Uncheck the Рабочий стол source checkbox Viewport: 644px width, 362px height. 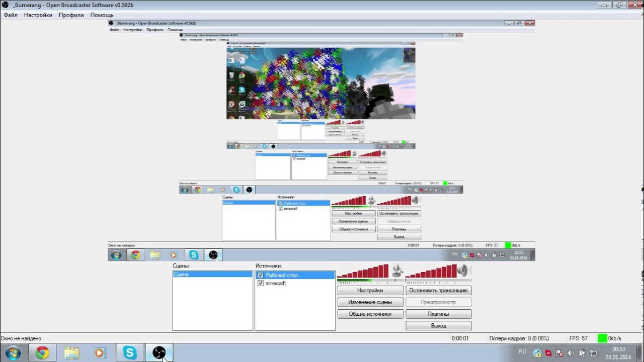260,275
